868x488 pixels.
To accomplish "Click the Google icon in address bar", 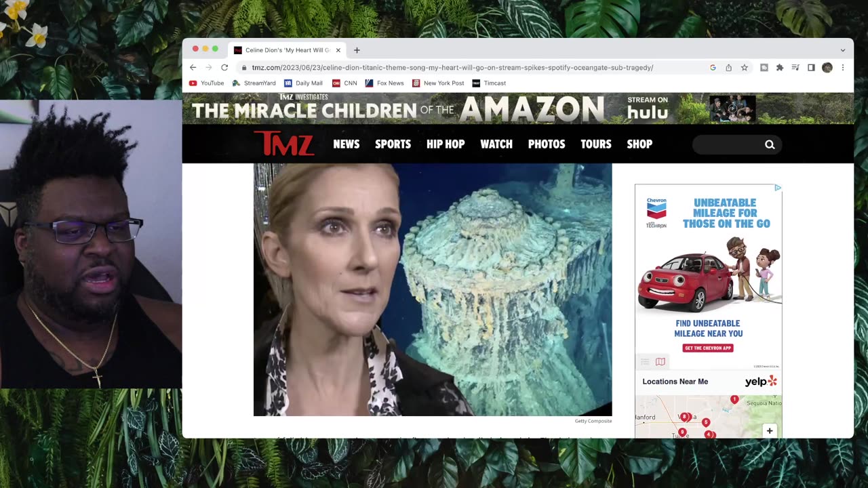I will (x=713, y=68).
